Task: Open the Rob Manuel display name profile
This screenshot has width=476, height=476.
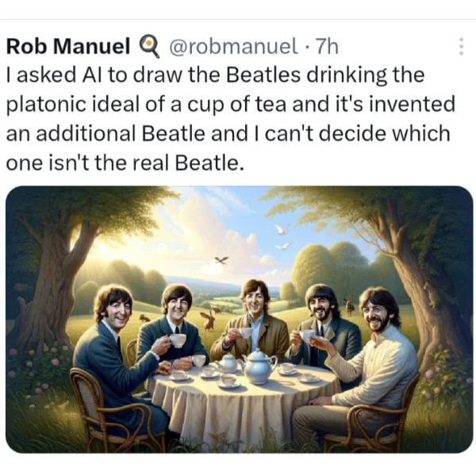Action: point(68,47)
